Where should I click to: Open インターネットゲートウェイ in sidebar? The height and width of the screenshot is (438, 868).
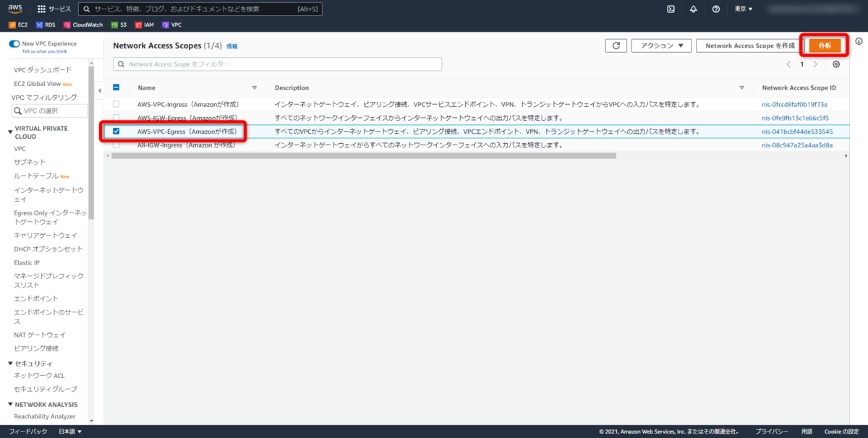[x=50, y=194]
